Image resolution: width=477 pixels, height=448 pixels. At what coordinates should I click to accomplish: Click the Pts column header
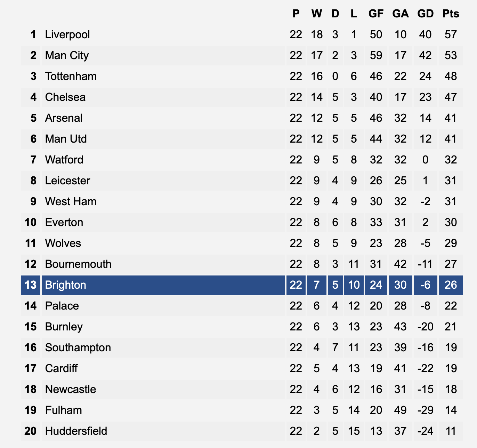coord(451,14)
